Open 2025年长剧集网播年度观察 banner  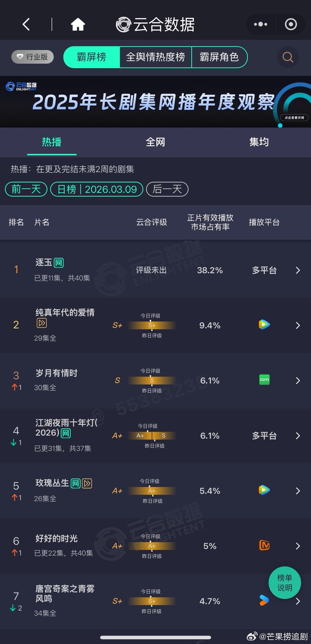pos(155,102)
